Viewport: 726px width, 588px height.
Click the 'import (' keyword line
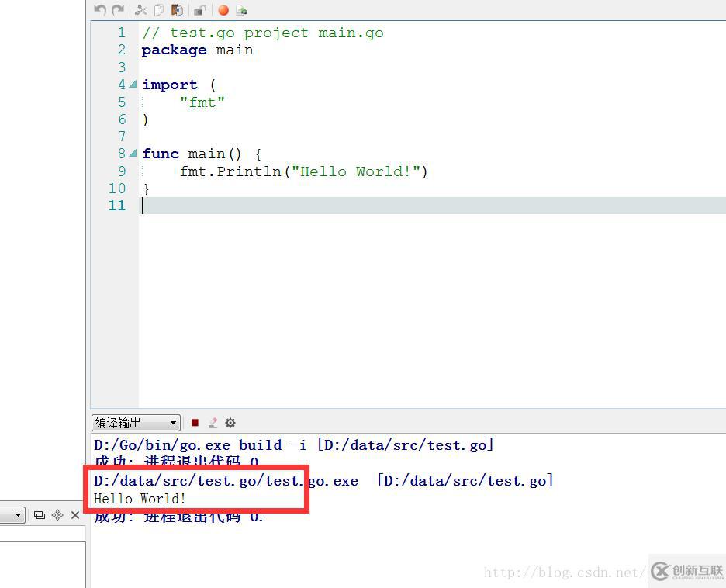tap(178, 85)
